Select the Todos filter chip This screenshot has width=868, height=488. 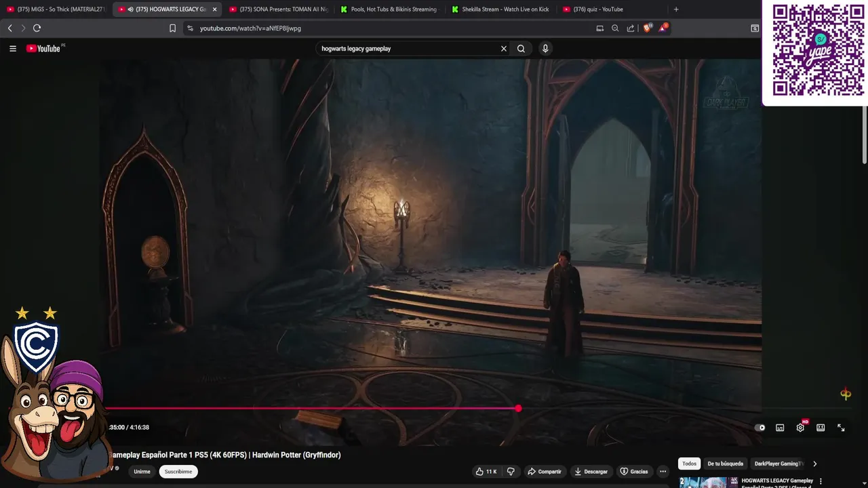(689, 464)
